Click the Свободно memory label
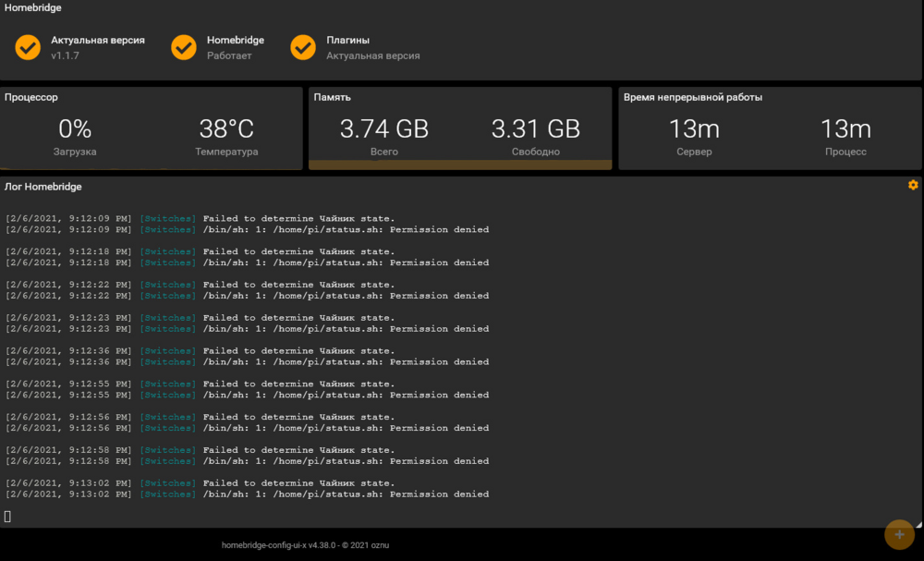 pyautogui.click(x=536, y=152)
